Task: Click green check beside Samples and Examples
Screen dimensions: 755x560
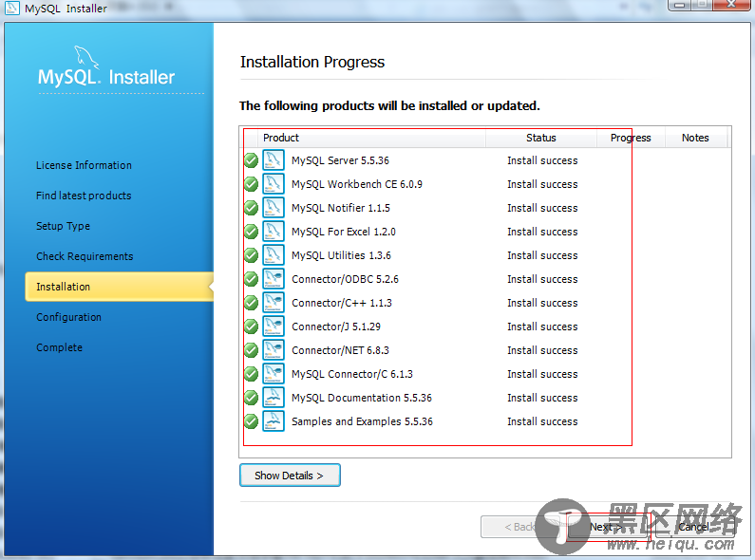Action: tap(251, 421)
